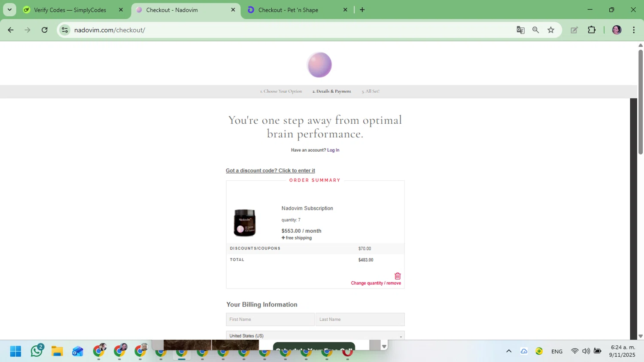Click the First Name input field

pos(270,319)
